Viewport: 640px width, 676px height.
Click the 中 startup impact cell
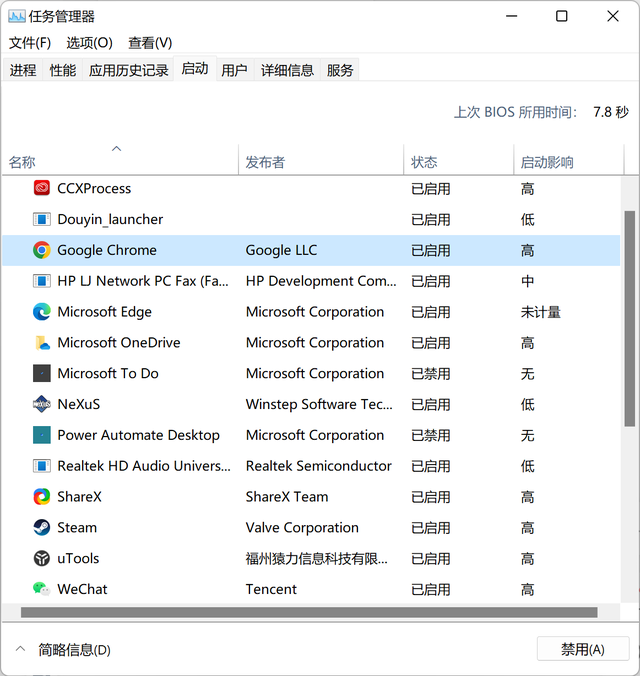527,281
